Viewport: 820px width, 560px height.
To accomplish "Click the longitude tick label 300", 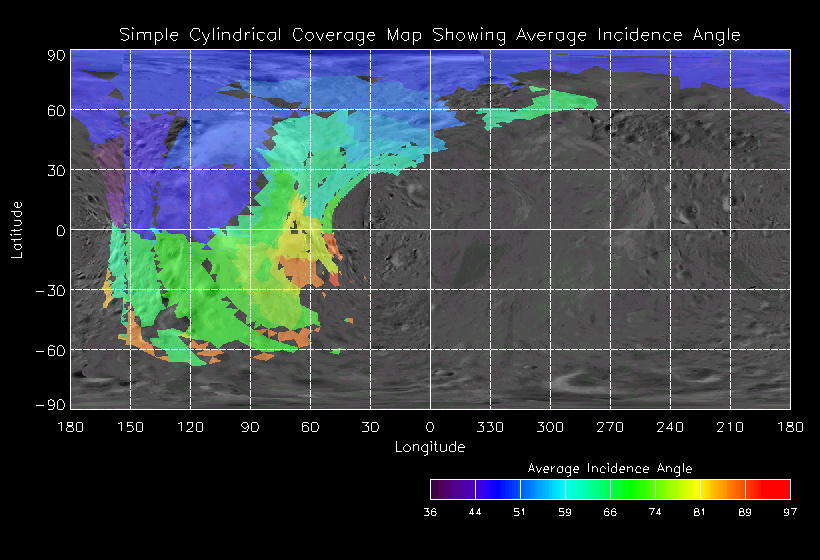I will [x=550, y=427].
